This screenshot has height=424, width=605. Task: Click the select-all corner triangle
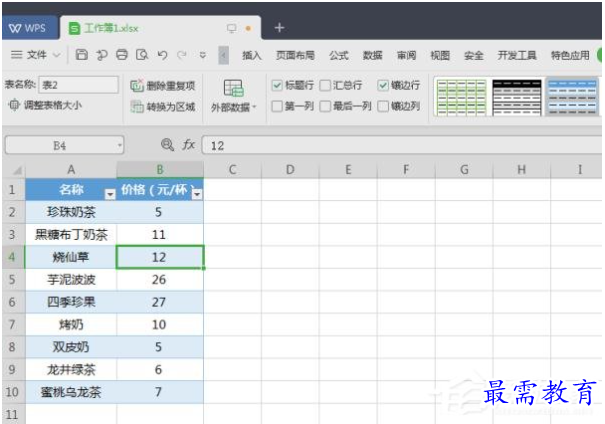[x=17, y=170]
